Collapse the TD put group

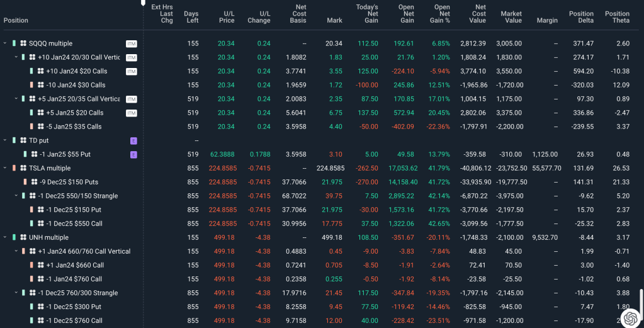(5, 140)
